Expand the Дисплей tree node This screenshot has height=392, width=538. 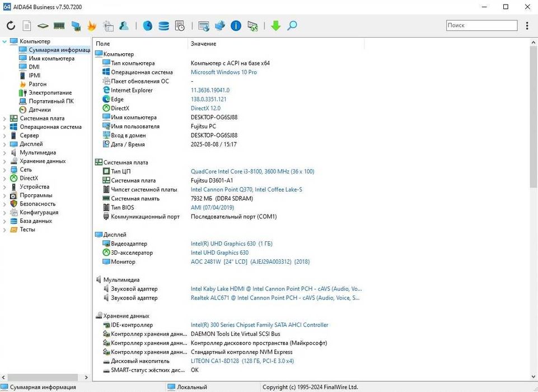point(4,144)
